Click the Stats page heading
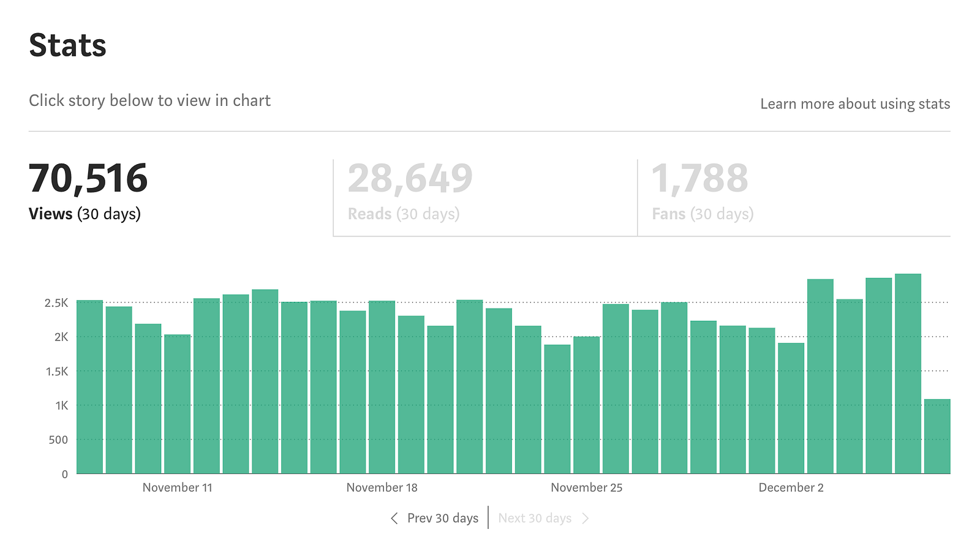The image size is (980, 551). tap(67, 45)
